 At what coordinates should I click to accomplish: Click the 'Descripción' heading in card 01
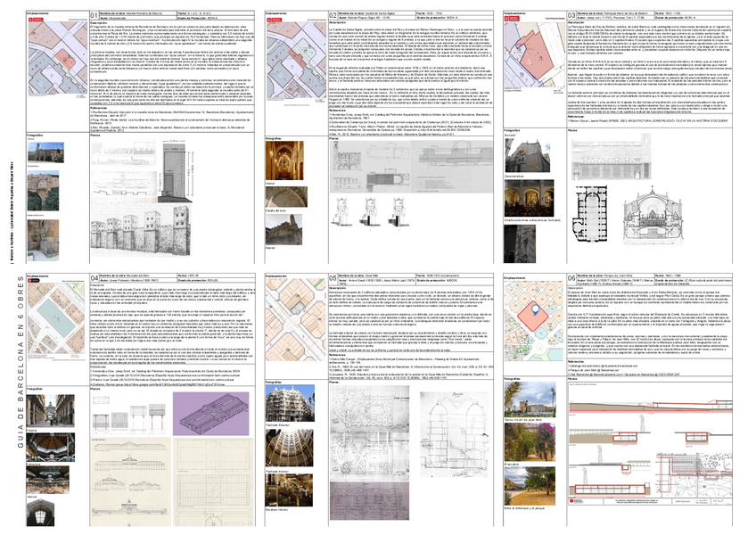[98, 22]
